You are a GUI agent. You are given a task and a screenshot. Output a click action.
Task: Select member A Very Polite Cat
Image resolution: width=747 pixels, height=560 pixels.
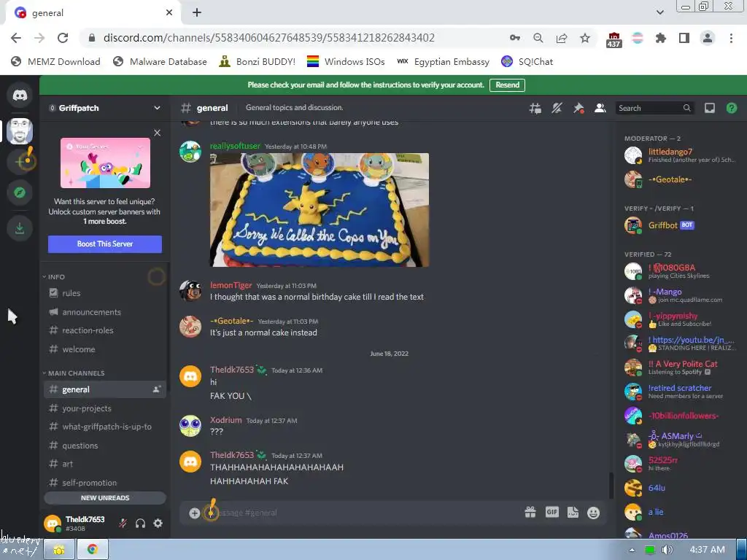pyautogui.click(x=681, y=367)
